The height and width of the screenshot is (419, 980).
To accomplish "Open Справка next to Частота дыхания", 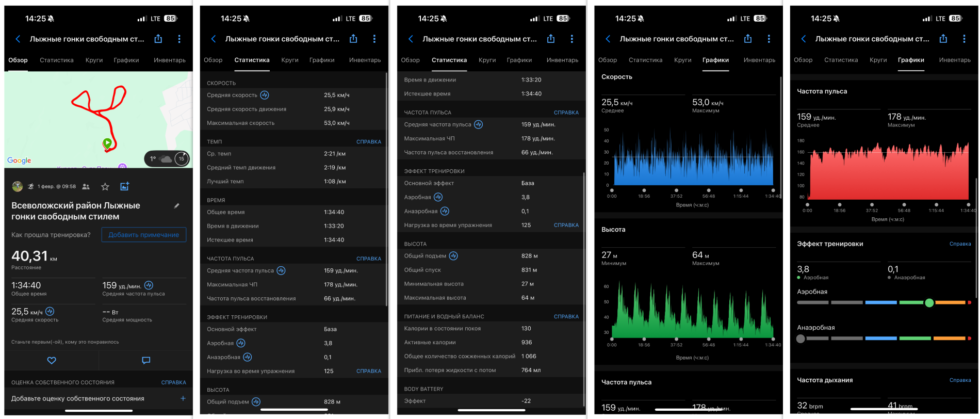I will tap(960, 380).
